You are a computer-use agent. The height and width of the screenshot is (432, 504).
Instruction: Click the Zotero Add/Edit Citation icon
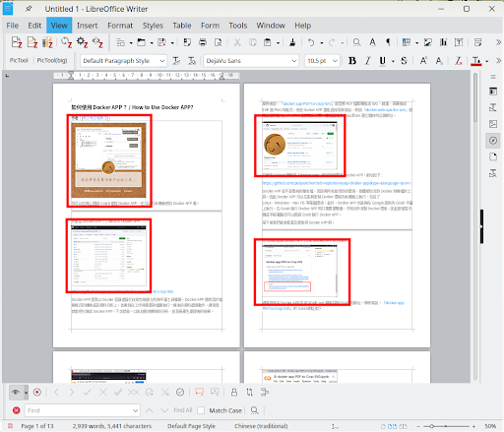tap(17, 42)
